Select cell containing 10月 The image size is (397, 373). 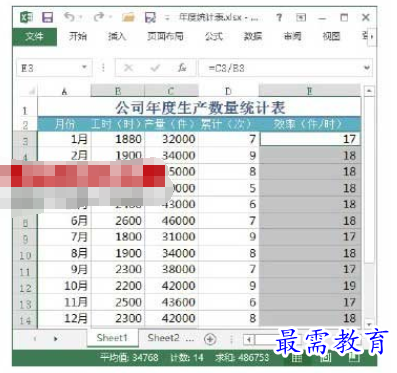coord(64,286)
